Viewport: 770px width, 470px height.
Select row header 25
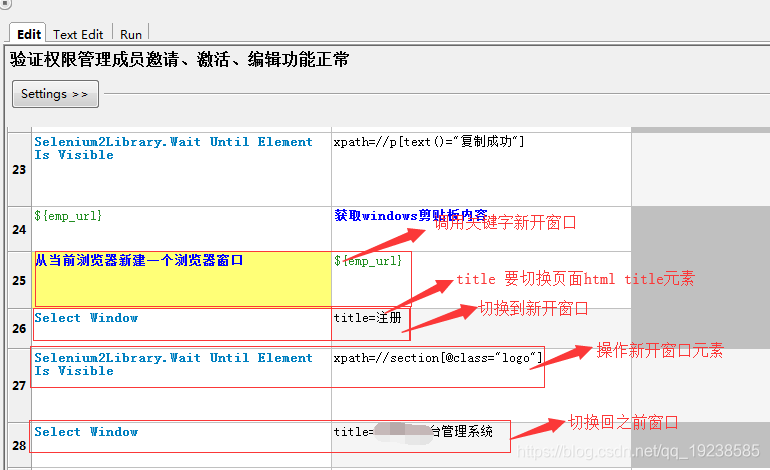click(19, 280)
